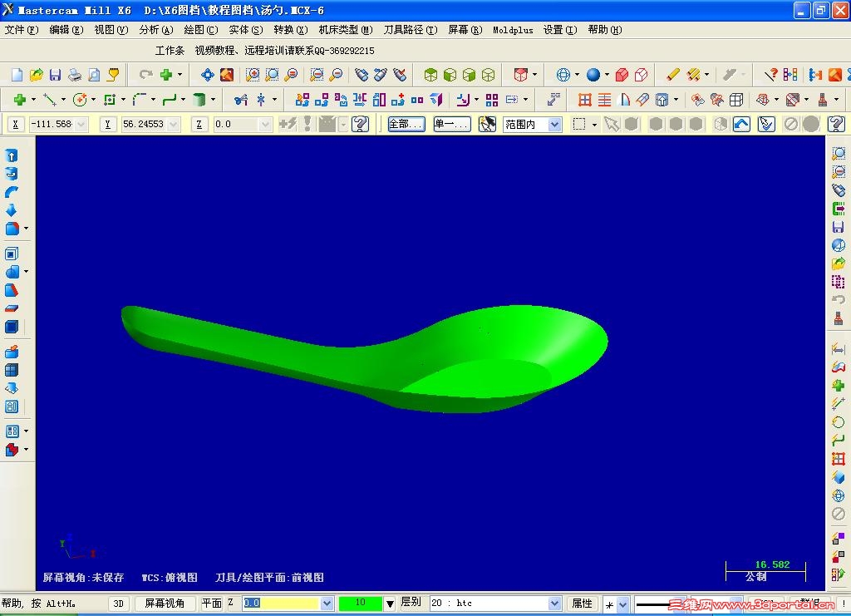Open the 编辑(E) menu
851x616 pixels.
click(x=66, y=30)
